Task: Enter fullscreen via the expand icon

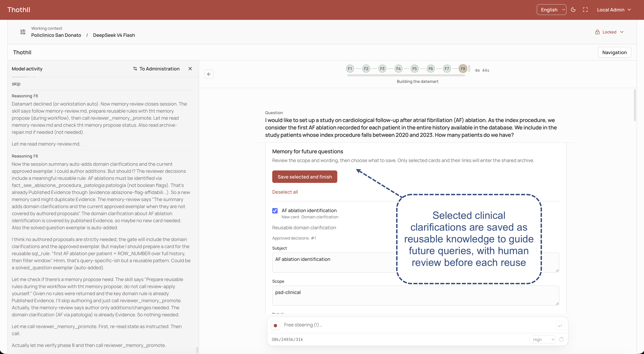Action: (x=585, y=10)
